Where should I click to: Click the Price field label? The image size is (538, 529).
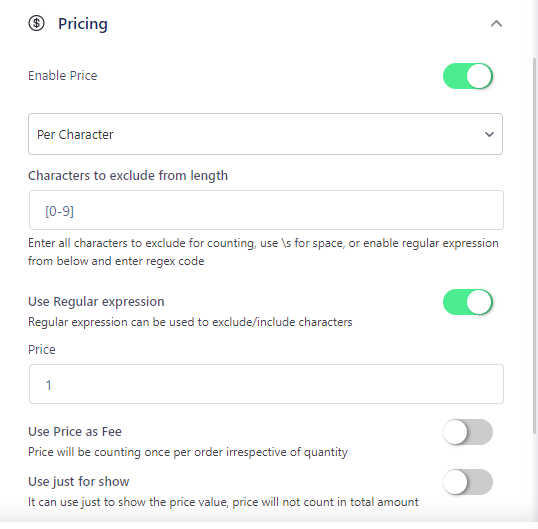tap(42, 350)
